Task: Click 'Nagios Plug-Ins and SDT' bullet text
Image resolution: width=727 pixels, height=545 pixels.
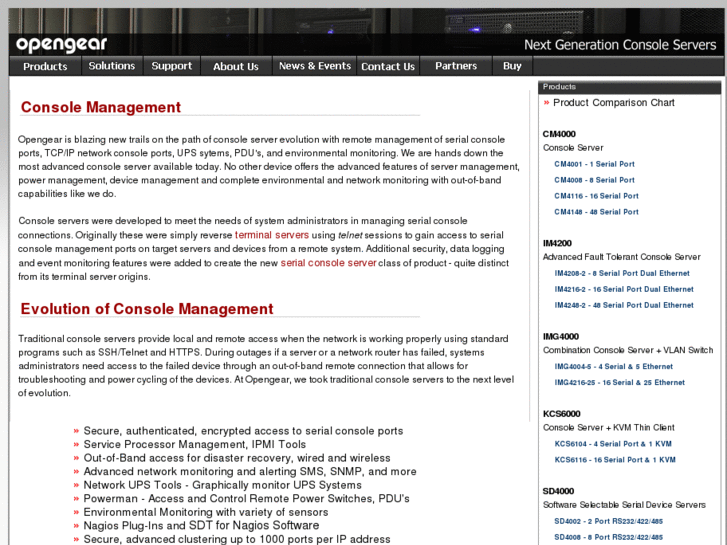Action: point(201,526)
